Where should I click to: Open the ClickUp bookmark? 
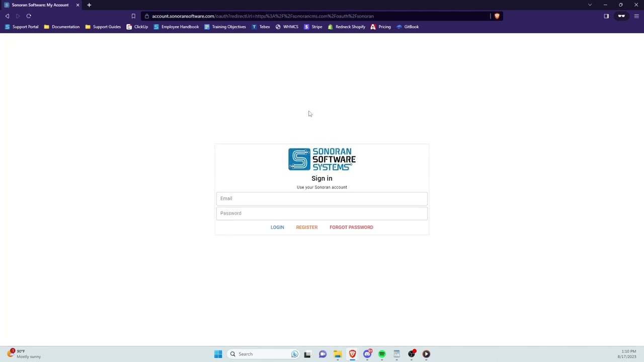coord(137,27)
